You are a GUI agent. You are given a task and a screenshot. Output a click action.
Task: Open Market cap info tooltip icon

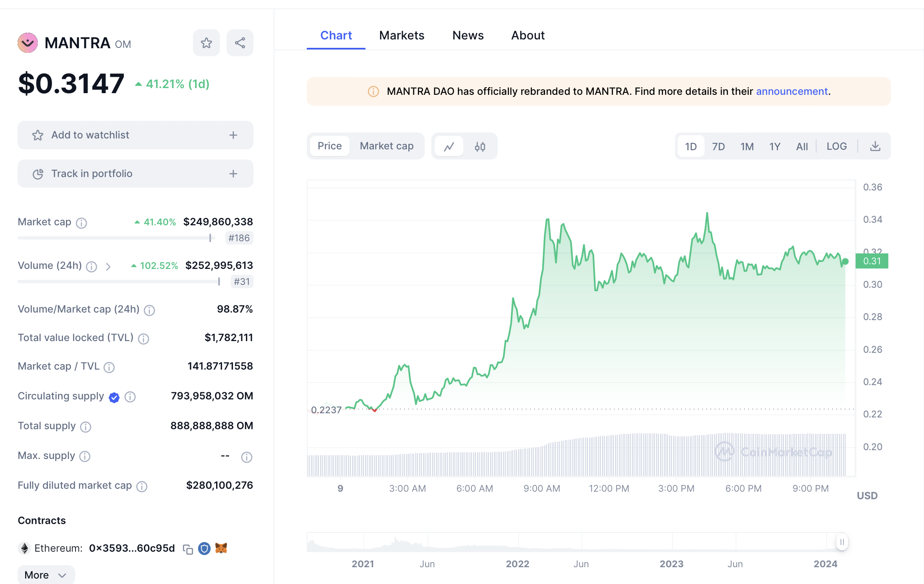tap(81, 223)
